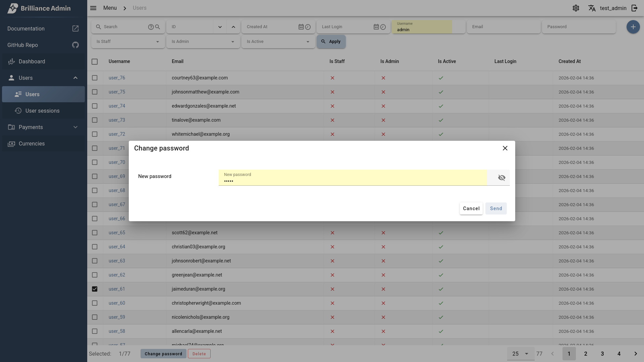Viewport: 644px width, 362px height.
Task: Collapse the Users section in the sidebar
Action: [x=75, y=78]
